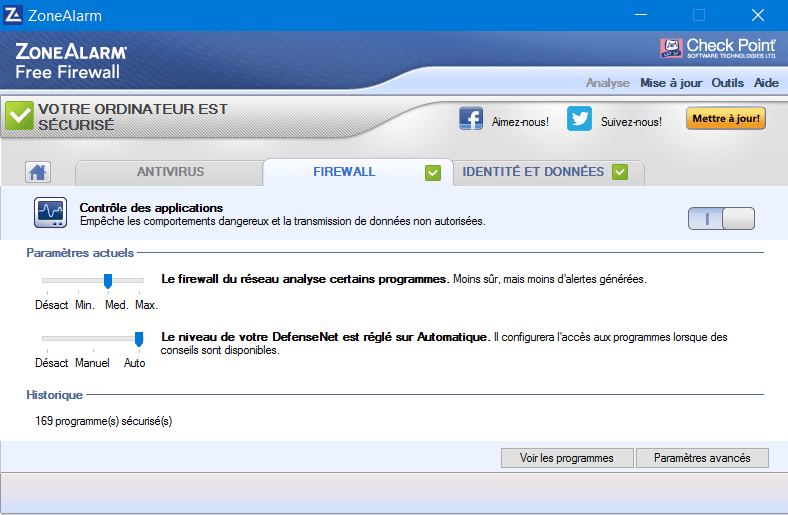Click the Suivez-nous! link
Image resolution: width=788 pixels, height=515 pixels.
(x=631, y=122)
